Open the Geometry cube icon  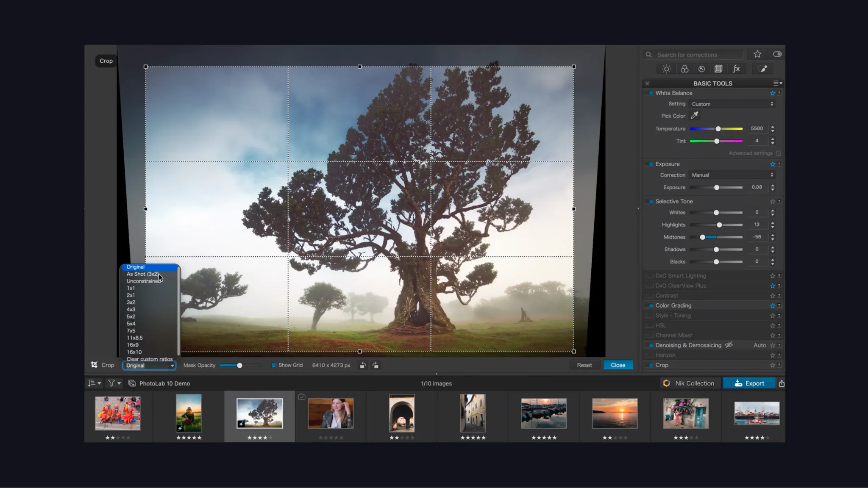tap(718, 69)
